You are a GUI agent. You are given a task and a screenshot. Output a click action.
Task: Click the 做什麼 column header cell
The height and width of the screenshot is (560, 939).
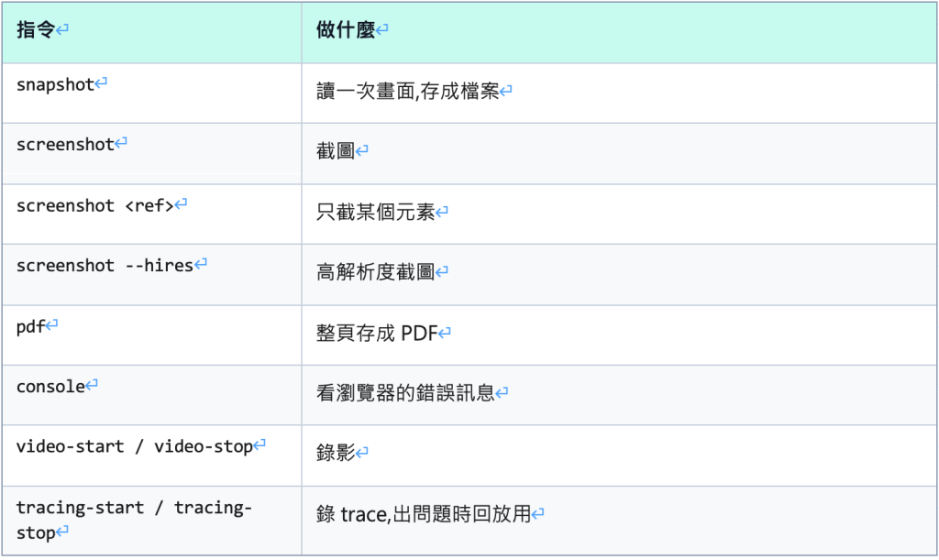click(619, 32)
